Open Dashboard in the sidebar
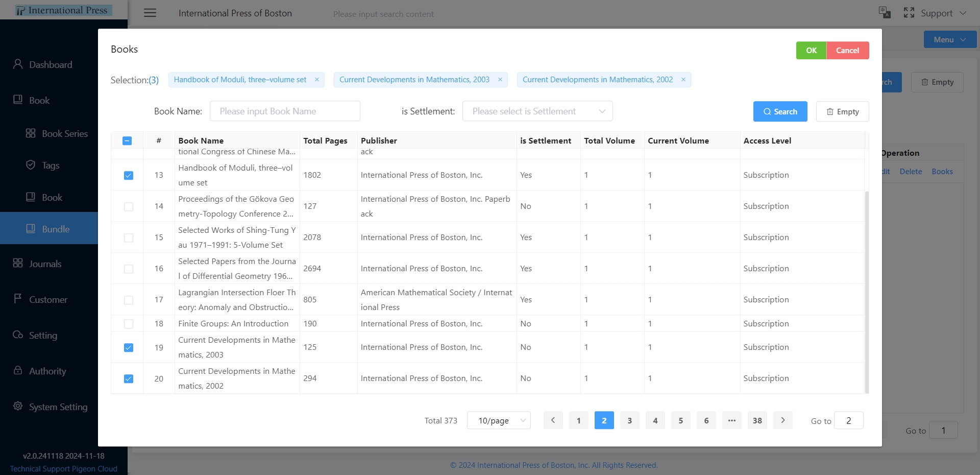This screenshot has width=980, height=475. (49, 65)
